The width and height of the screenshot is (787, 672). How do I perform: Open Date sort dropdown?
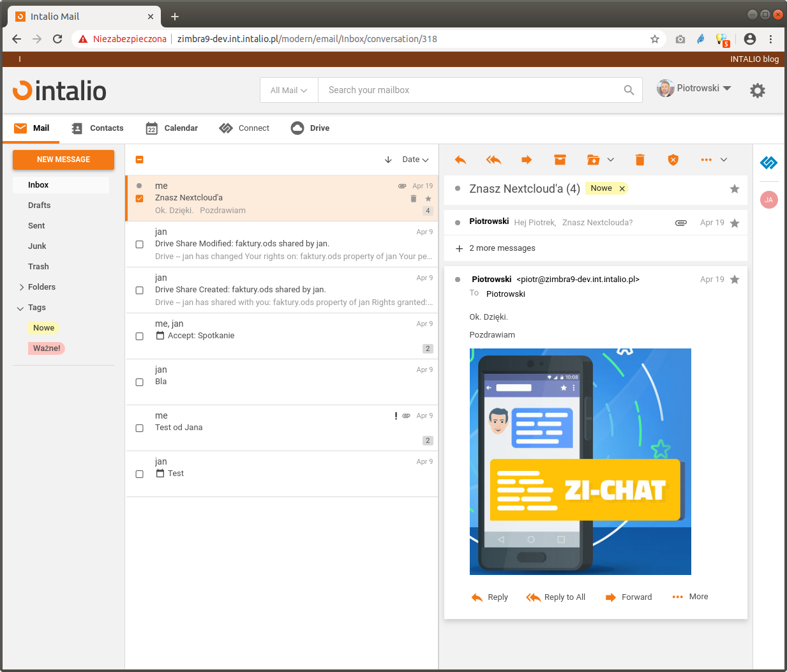416,160
